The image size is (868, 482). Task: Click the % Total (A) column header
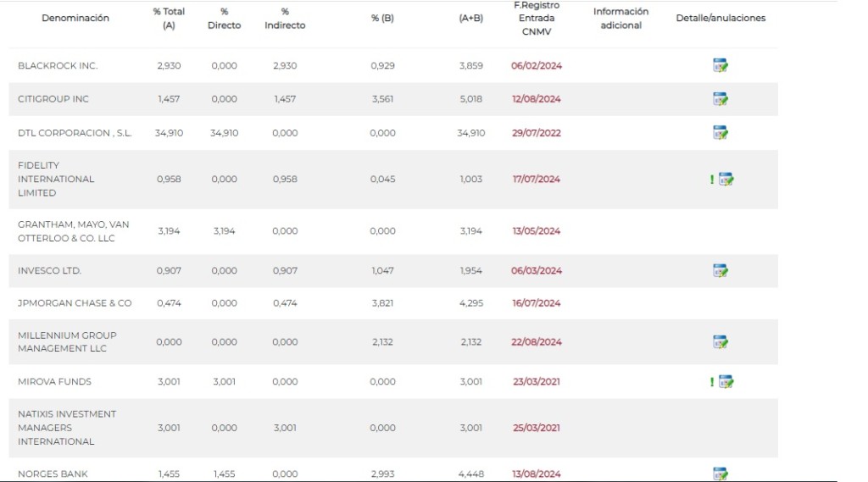click(x=169, y=19)
